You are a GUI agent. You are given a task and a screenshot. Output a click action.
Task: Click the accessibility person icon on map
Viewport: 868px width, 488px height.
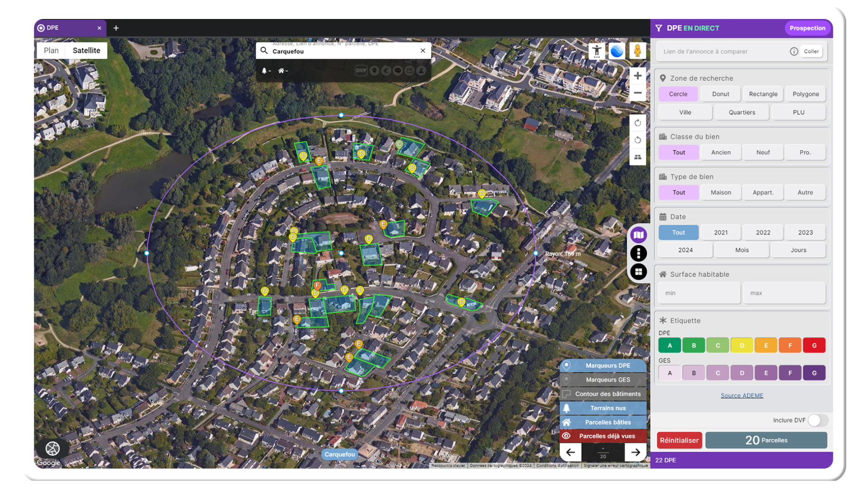(x=597, y=51)
